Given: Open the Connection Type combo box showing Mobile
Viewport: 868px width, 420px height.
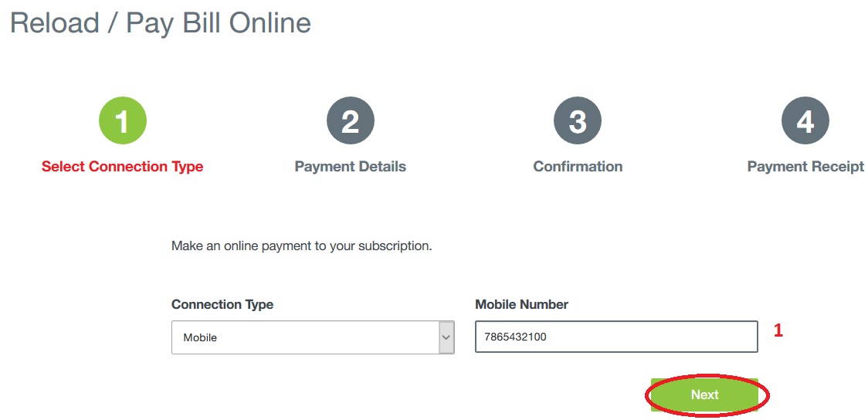Looking at the screenshot, I should [x=304, y=337].
